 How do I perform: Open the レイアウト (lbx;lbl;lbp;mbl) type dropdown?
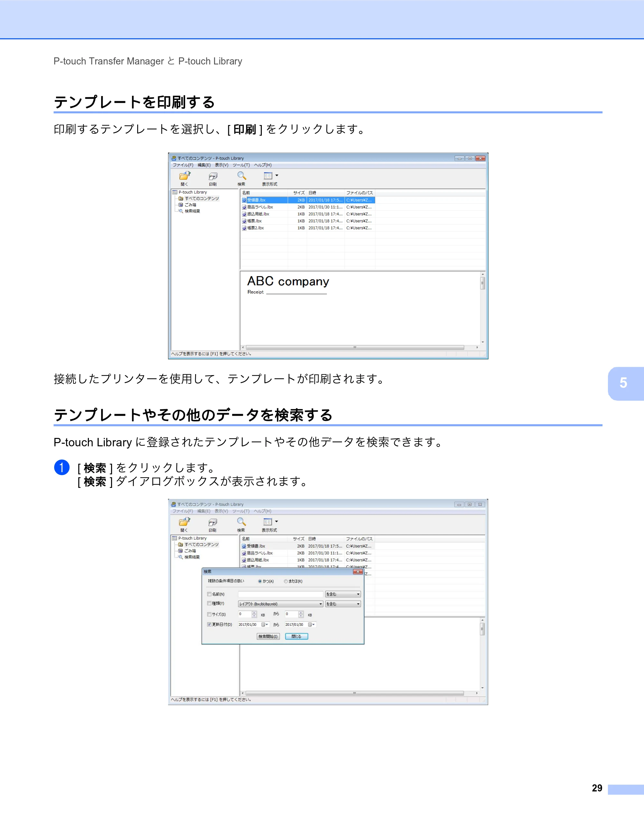pos(281,604)
